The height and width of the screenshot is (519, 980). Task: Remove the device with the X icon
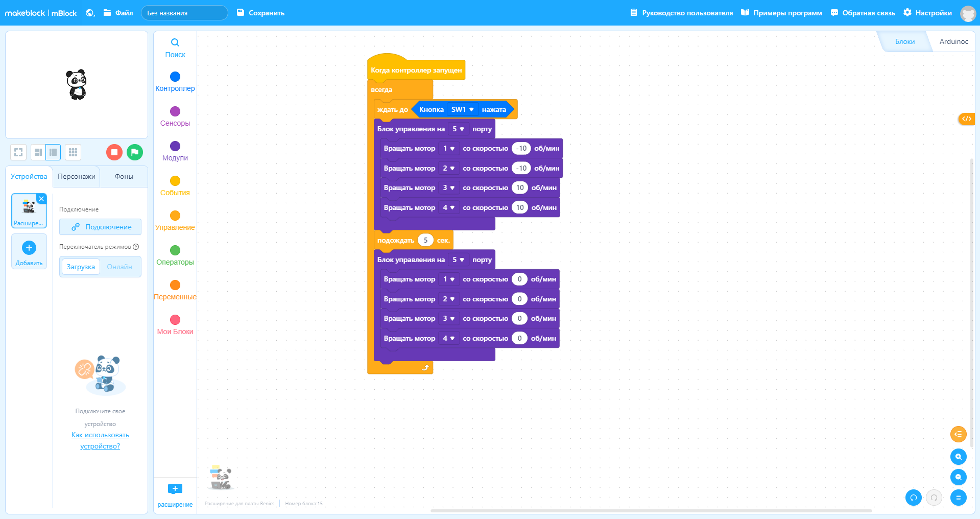click(x=42, y=199)
